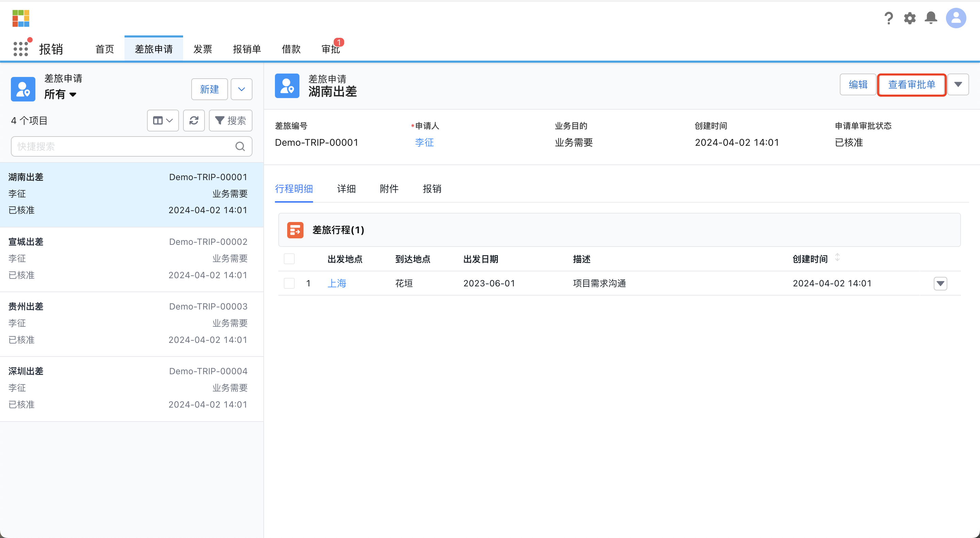Switch to the 发票 tab
Screen dimensions: 980x538
202,49
